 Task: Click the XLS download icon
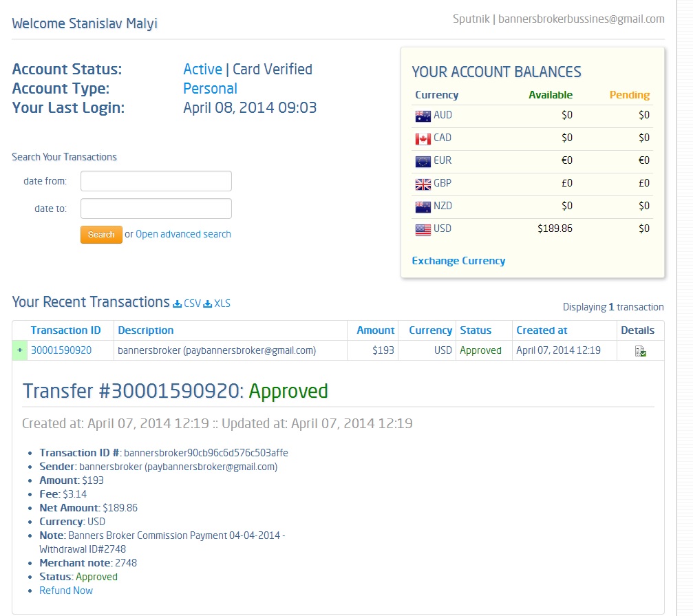[x=207, y=304]
